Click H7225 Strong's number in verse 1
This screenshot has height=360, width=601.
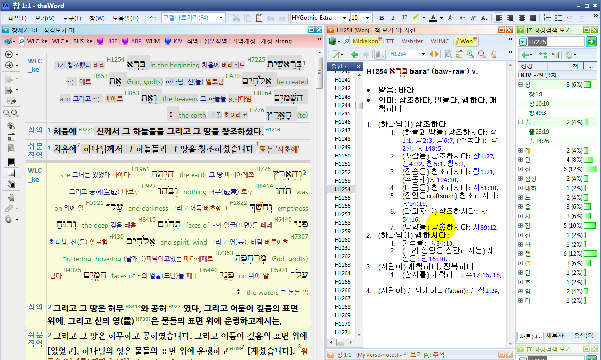[x=256, y=59]
